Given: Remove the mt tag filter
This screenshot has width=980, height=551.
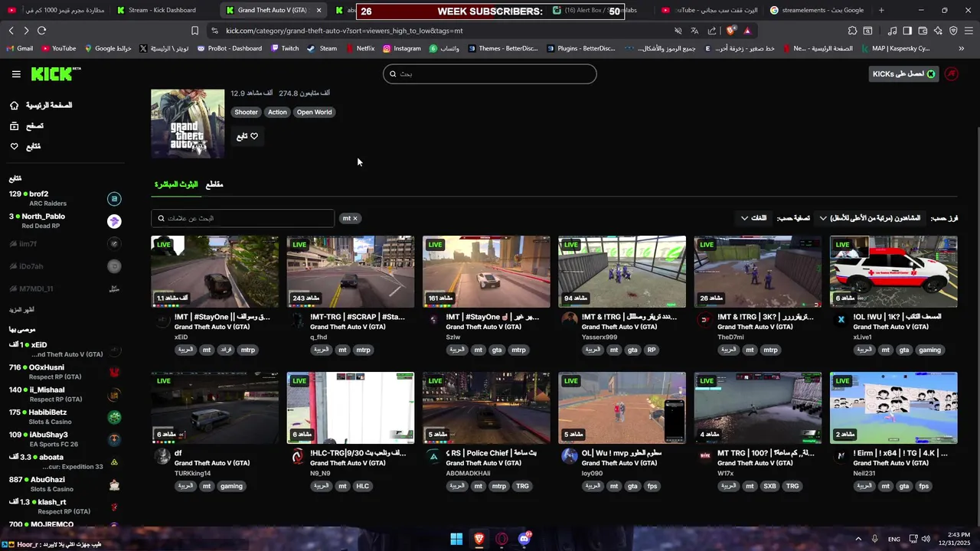Looking at the screenshot, I should point(355,218).
